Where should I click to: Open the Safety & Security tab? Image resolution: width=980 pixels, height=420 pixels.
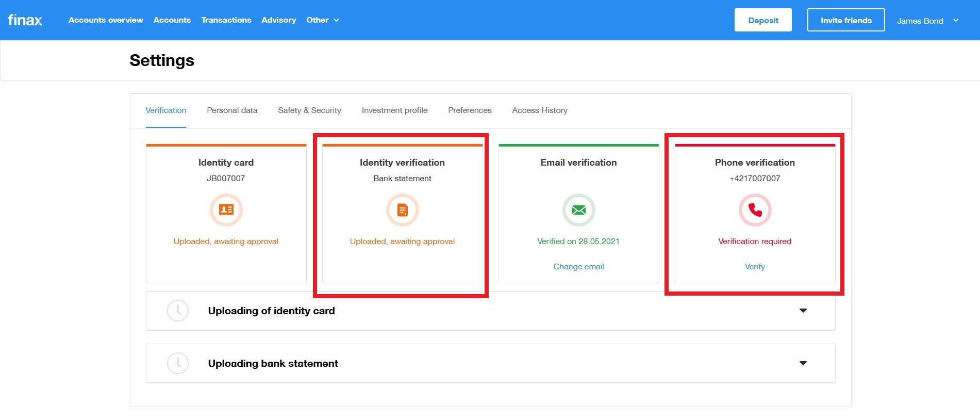[309, 110]
